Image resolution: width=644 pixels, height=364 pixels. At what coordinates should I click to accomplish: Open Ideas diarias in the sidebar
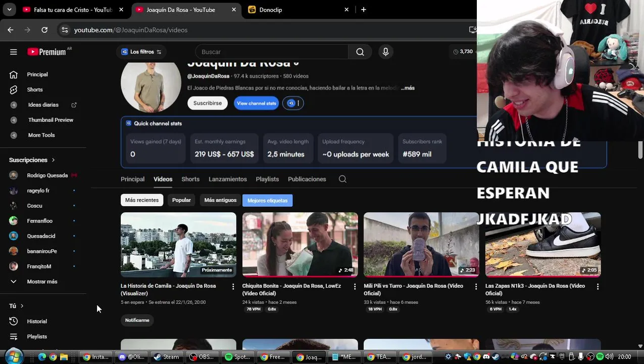coord(43,105)
